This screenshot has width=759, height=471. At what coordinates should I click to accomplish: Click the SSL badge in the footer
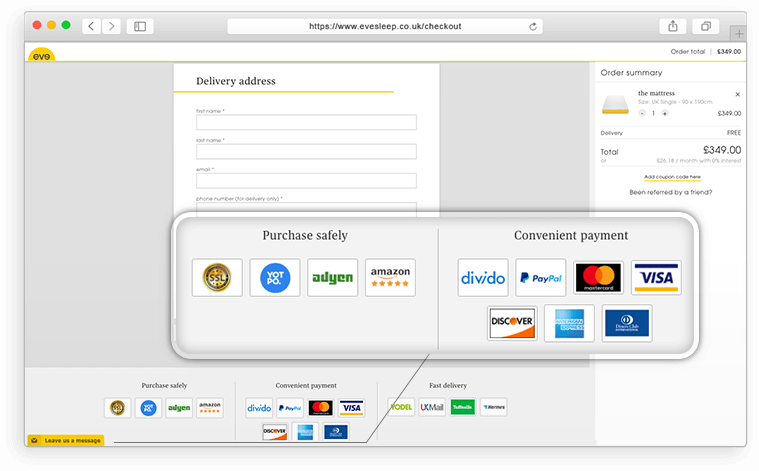tap(118, 408)
